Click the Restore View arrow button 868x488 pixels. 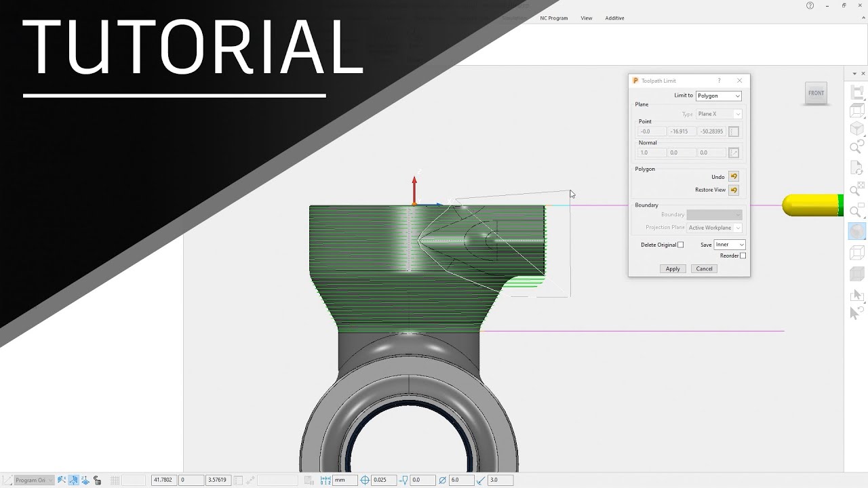[734, 190]
